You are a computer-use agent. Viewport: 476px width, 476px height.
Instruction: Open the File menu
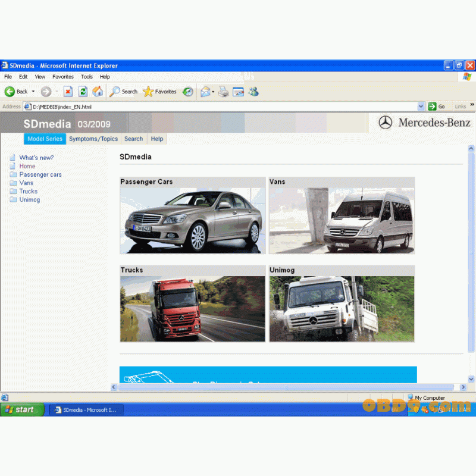[8, 77]
